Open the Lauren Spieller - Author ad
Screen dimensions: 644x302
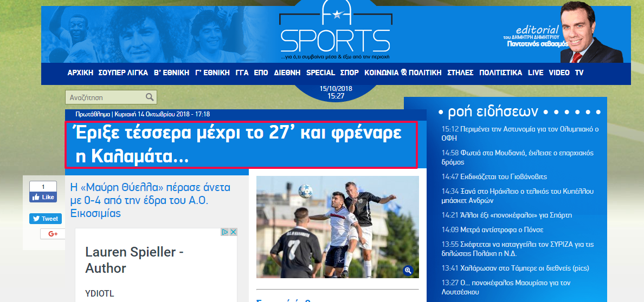click(134, 260)
